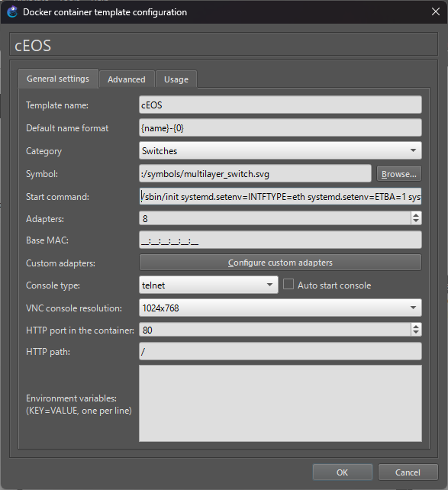Click the cEOS heading text

(x=33, y=46)
